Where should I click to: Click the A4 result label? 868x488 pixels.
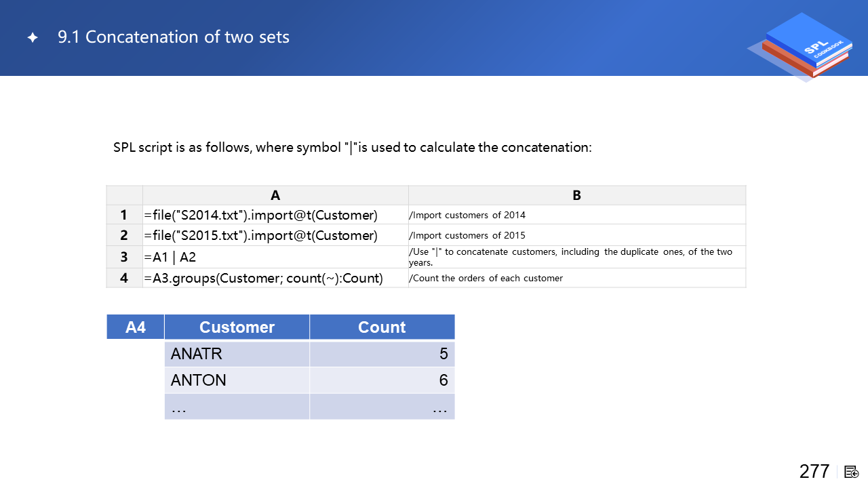coord(136,327)
